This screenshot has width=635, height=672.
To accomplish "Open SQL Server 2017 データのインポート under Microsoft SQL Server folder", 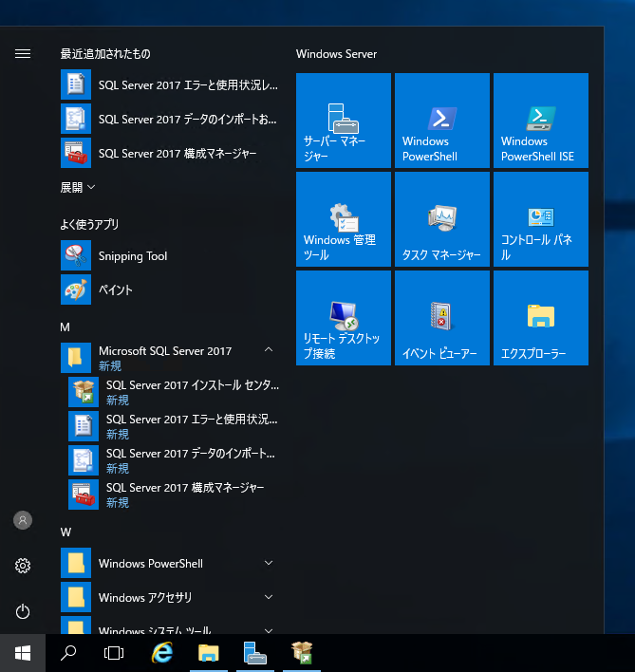I will [x=174, y=460].
